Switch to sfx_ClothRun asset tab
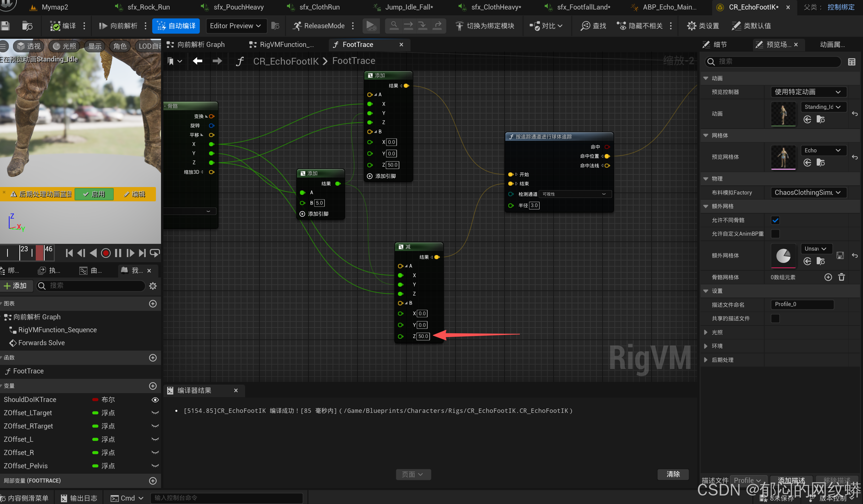863x504 pixels. coord(319,7)
